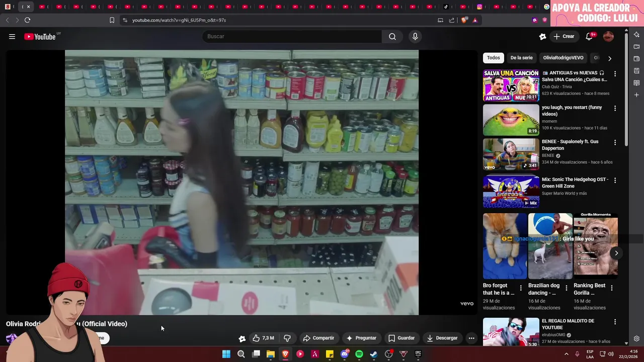This screenshot has width=644, height=362.
Task: Open options for Sonic OST mix
Action: point(615,180)
